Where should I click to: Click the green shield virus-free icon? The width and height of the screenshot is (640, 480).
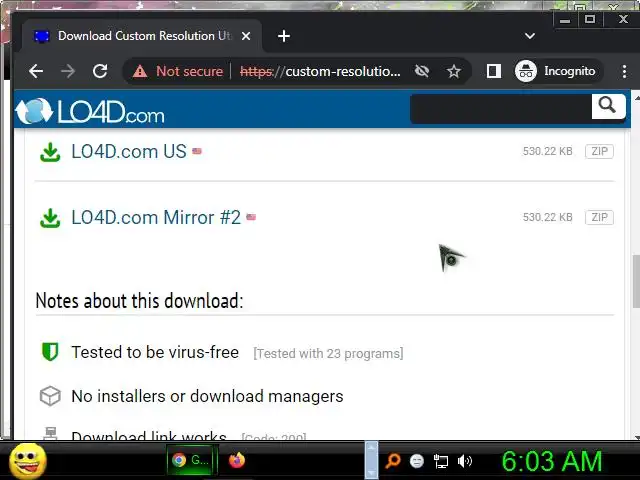50,352
